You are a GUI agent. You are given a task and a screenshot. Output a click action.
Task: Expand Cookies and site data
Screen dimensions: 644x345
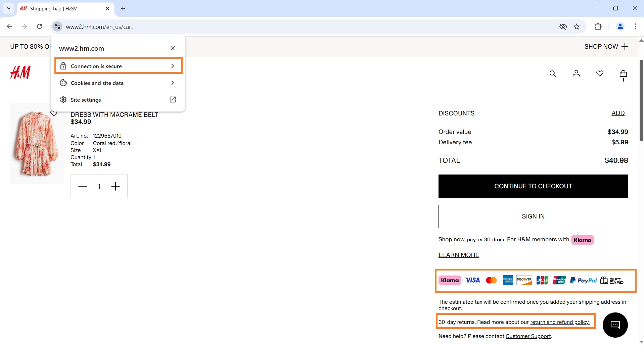118,83
